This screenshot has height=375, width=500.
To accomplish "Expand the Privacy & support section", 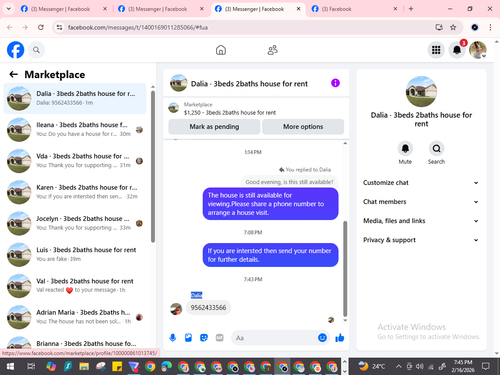I will pos(421,240).
